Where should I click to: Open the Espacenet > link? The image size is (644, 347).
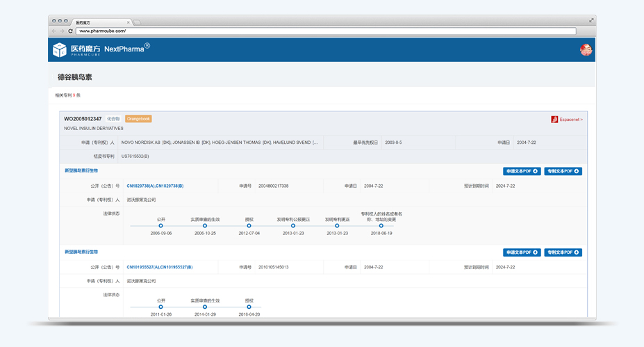[x=571, y=120]
